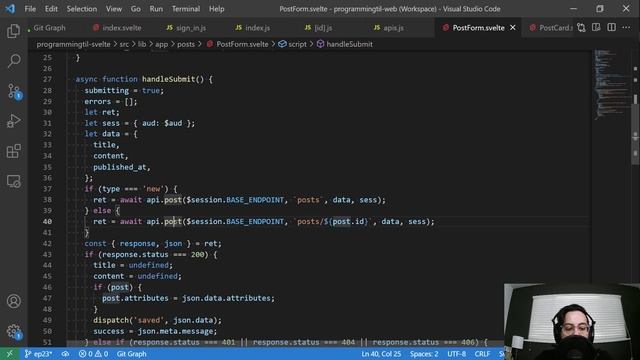
Task: Click app breadcrumb segment
Action: [x=161, y=44]
